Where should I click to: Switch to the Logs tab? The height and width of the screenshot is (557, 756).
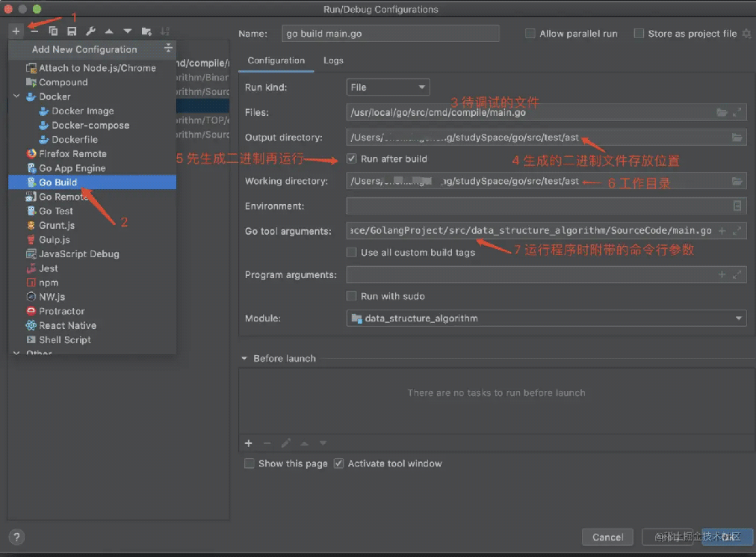(333, 61)
